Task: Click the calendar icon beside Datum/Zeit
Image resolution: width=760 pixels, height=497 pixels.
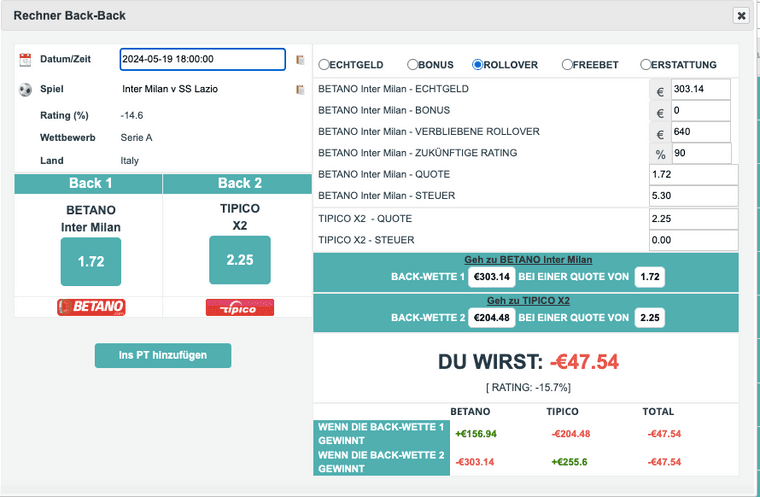Action: click(25, 60)
